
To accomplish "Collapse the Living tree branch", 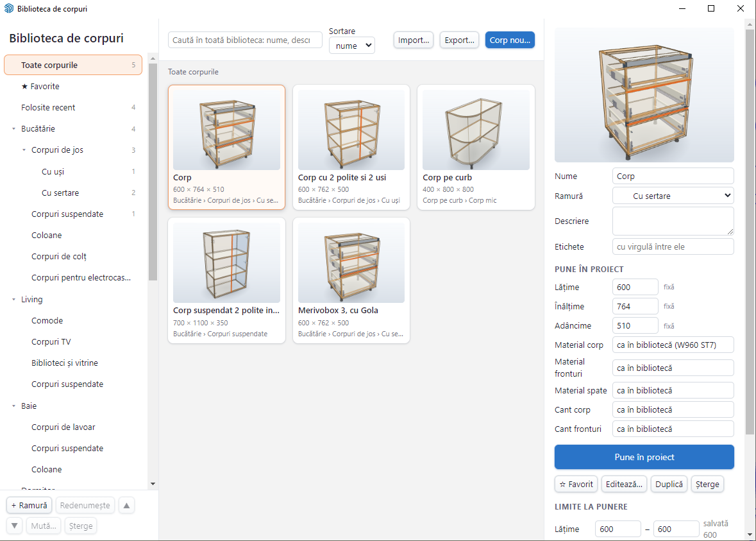I will point(13,299).
